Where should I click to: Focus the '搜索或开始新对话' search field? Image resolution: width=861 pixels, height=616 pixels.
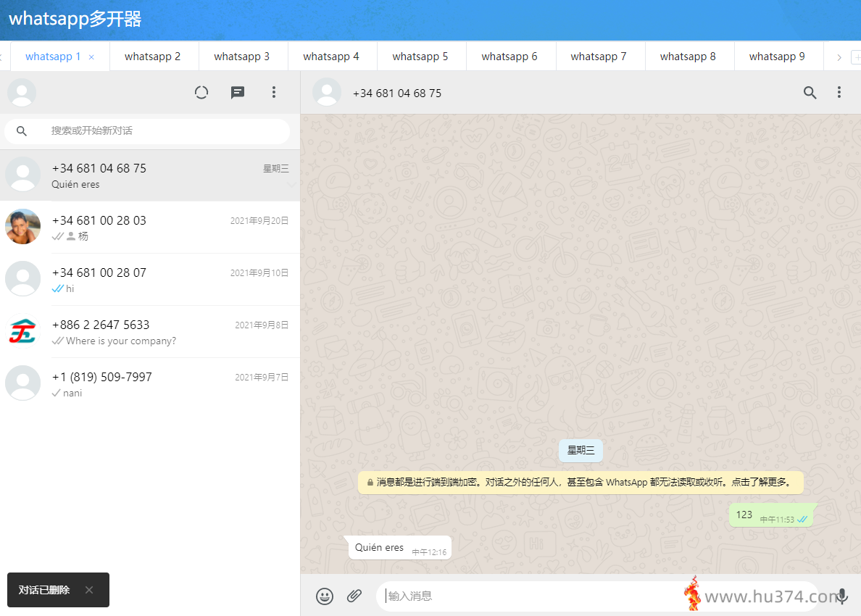click(147, 131)
